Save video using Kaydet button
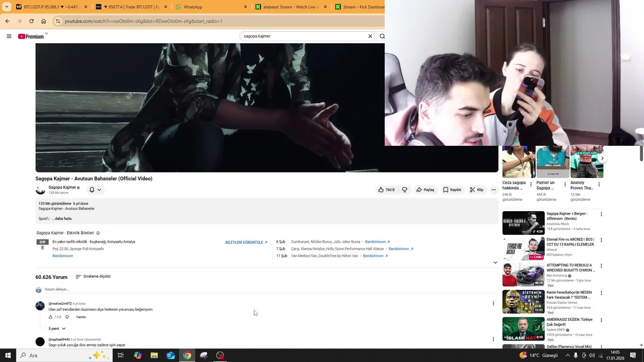 click(x=452, y=190)
